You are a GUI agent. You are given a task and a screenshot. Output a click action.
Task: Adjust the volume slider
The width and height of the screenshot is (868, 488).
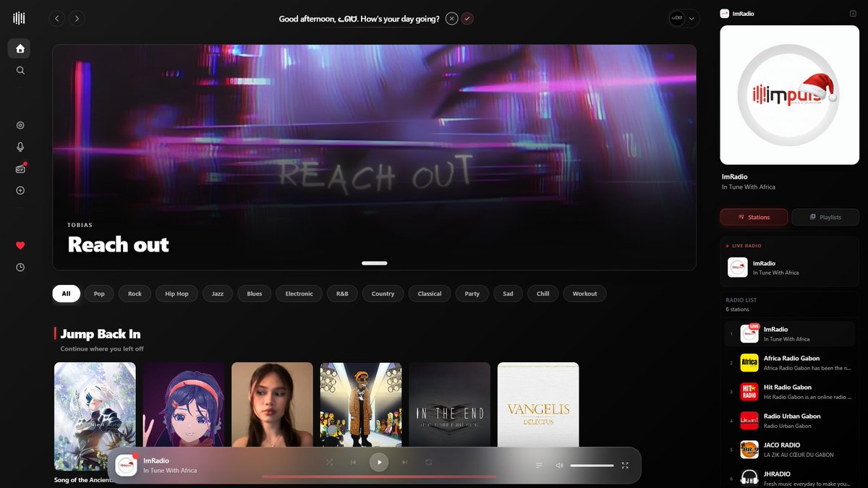pyautogui.click(x=592, y=466)
